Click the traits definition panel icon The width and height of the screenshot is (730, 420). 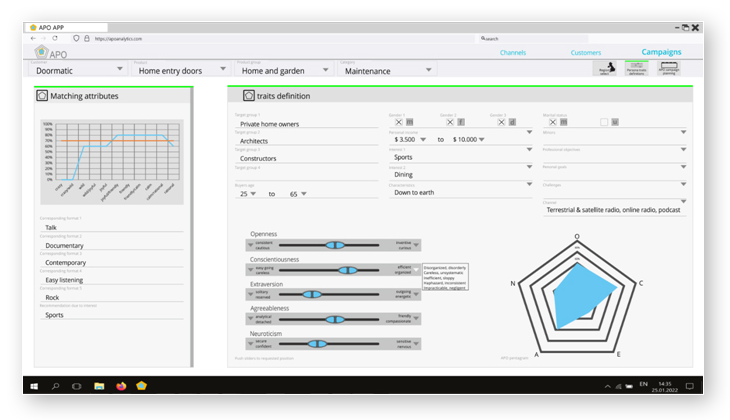248,96
